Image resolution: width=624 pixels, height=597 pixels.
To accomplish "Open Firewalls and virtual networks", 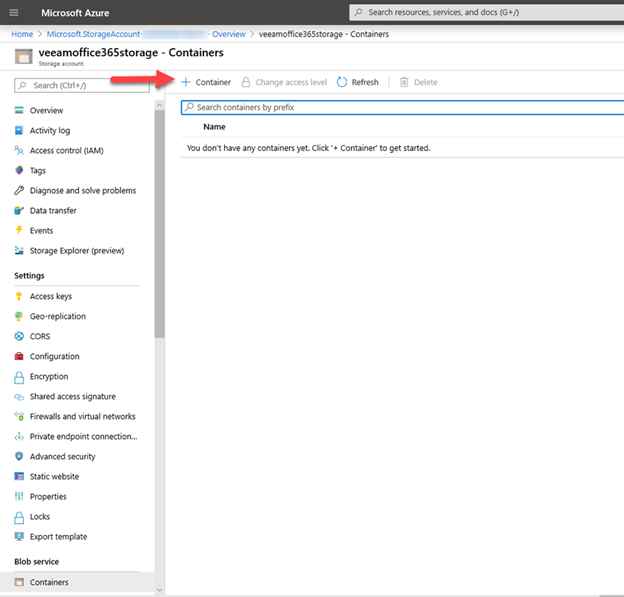I will coord(82,416).
